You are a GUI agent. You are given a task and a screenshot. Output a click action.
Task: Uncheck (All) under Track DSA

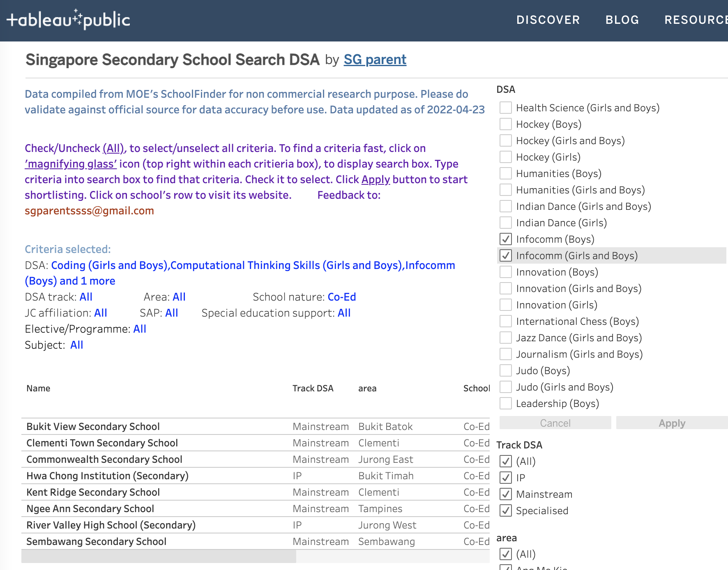pyautogui.click(x=506, y=461)
